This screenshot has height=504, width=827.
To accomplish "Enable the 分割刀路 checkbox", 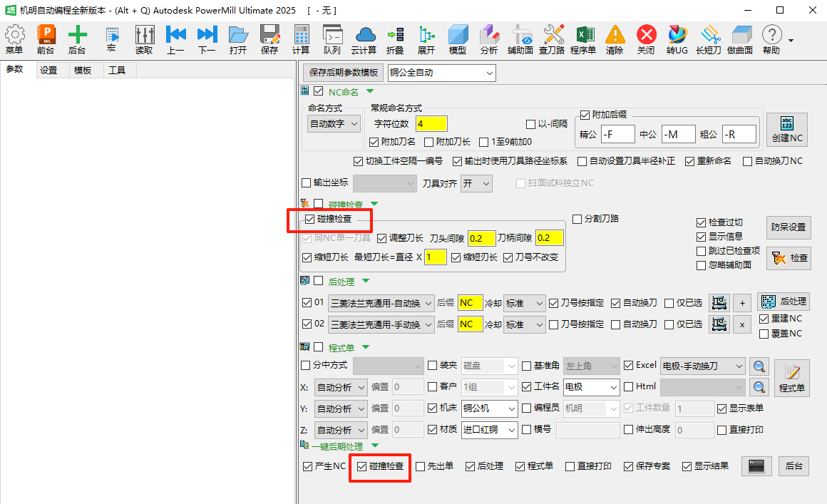I will pos(577,219).
